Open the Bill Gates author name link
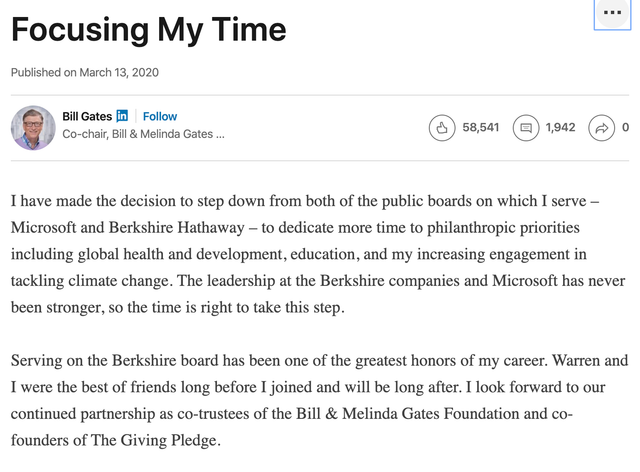Screen dimensions: 640x472 (x=87, y=117)
